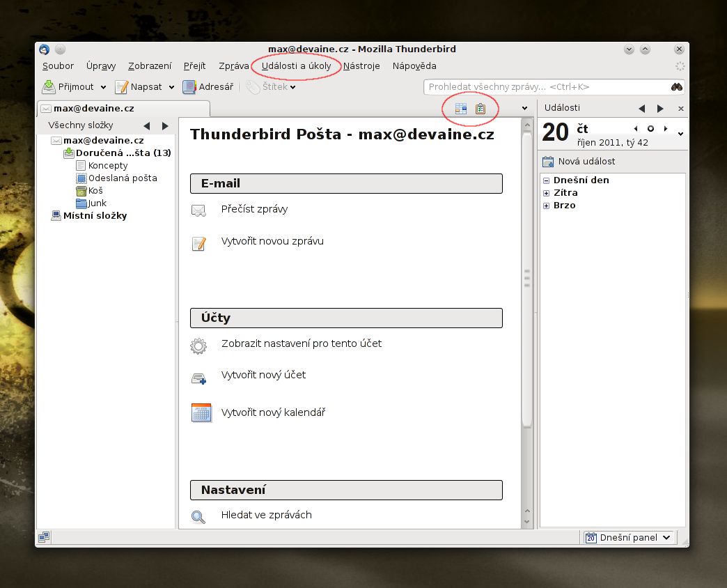727x588 pixels.
Task: Open the Úpravy menu
Action: [x=100, y=66]
